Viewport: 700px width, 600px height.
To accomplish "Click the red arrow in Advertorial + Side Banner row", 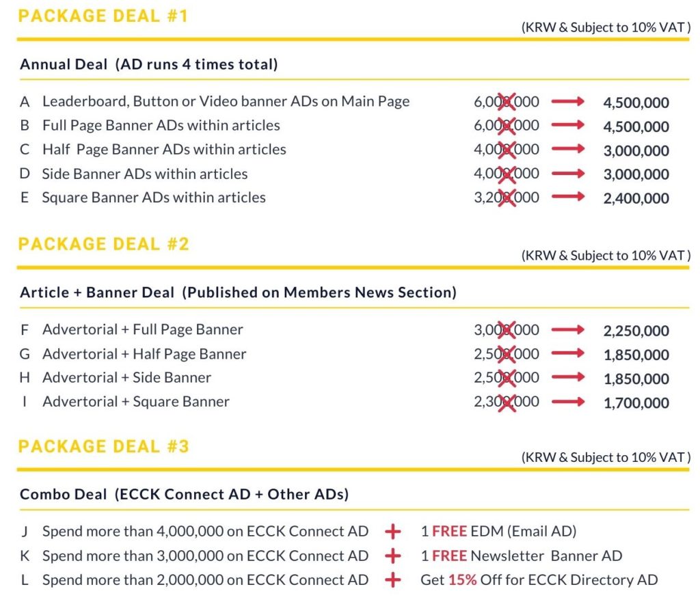I will (x=568, y=378).
